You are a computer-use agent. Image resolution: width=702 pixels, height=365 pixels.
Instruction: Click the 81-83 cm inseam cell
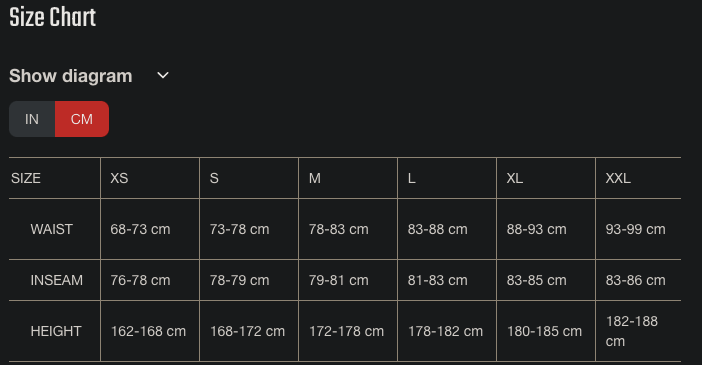447,280
